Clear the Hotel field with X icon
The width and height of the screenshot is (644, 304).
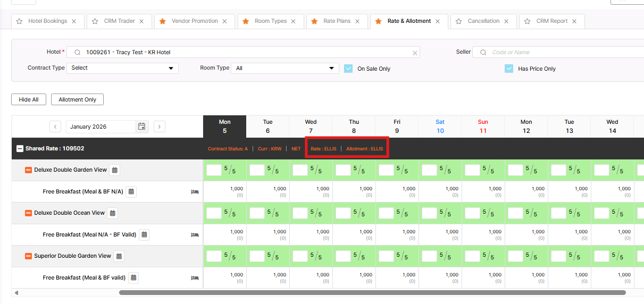[x=415, y=53]
